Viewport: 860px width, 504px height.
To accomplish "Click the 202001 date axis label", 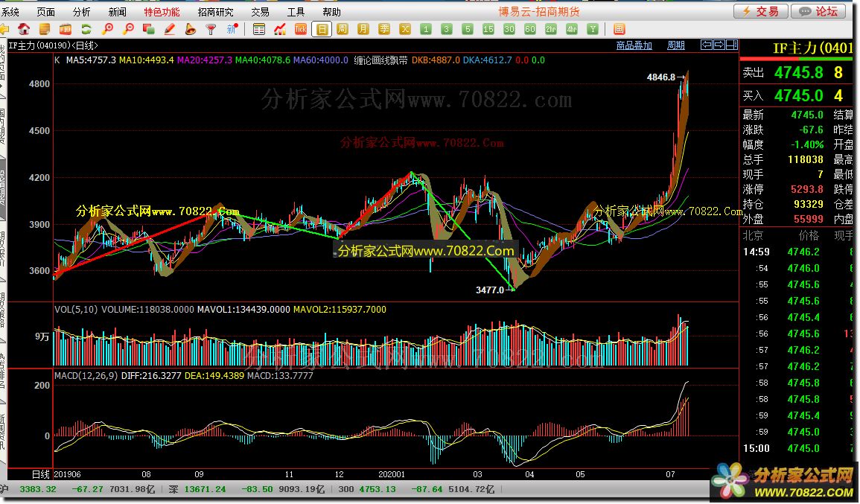I will coord(392,474).
